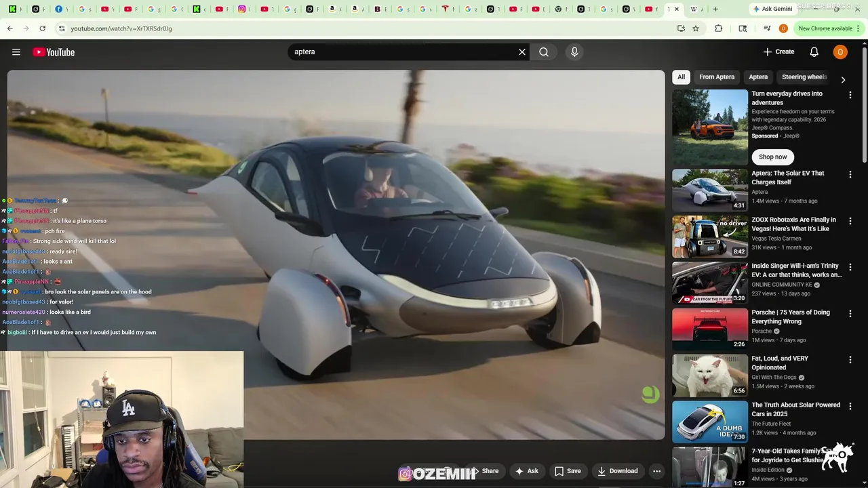Open the Create button
This screenshot has height=488, width=868.
point(778,52)
